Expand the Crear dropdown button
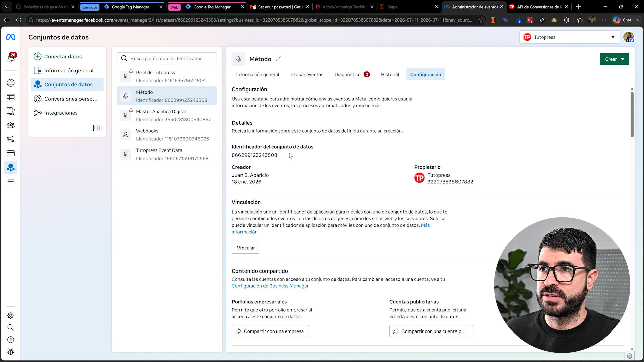 (x=614, y=59)
